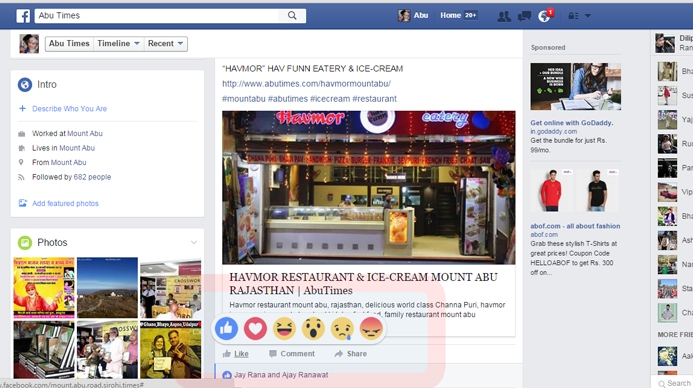Click the Abu Times tab button
This screenshot has height=388, width=693.
pyautogui.click(x=69, y=44)
